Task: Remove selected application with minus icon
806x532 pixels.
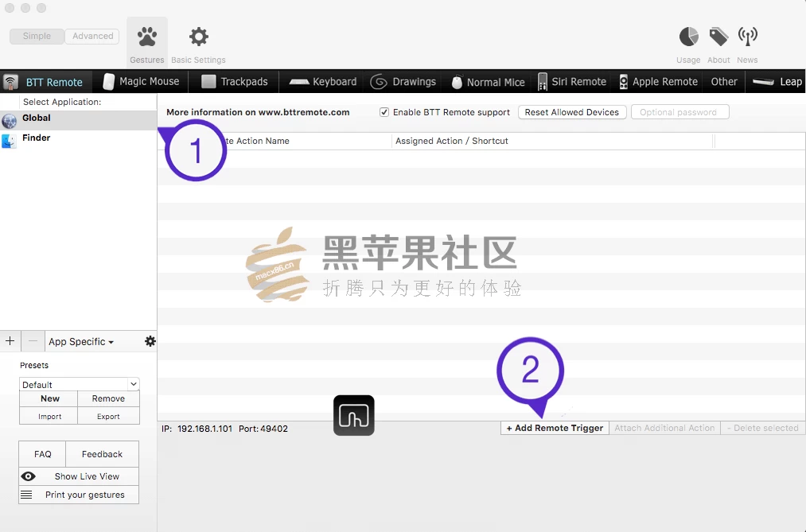Action: click(x=33, y=341)
